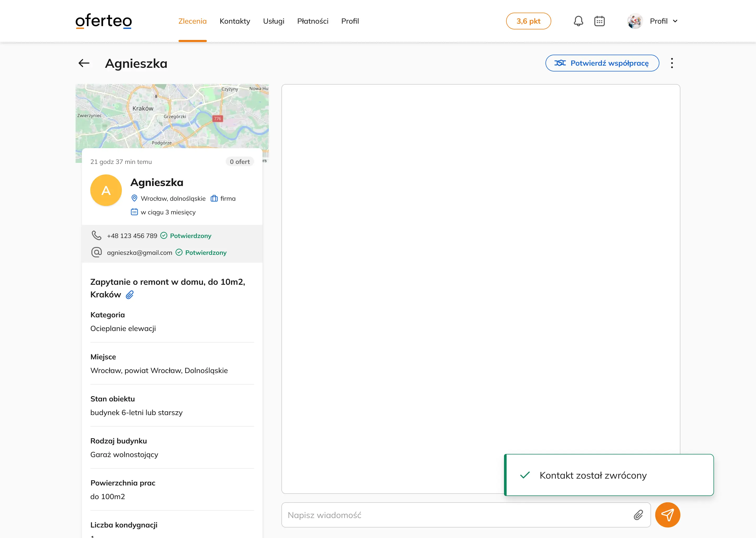The width and height of the screenshot is (756, 538).
Task: Click the phone icon by the number
Action: click(96, 236)
